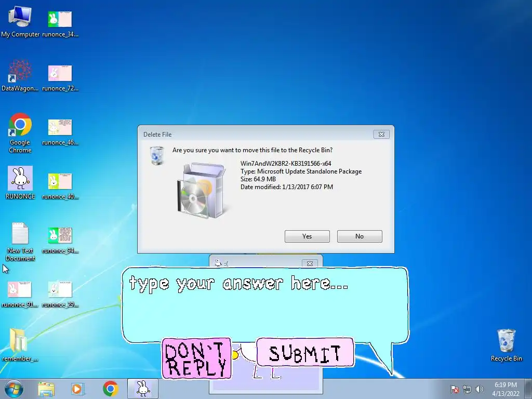The image size is (532, 399).
Task: Select the New Text Document icon
Action: point(20,242)
